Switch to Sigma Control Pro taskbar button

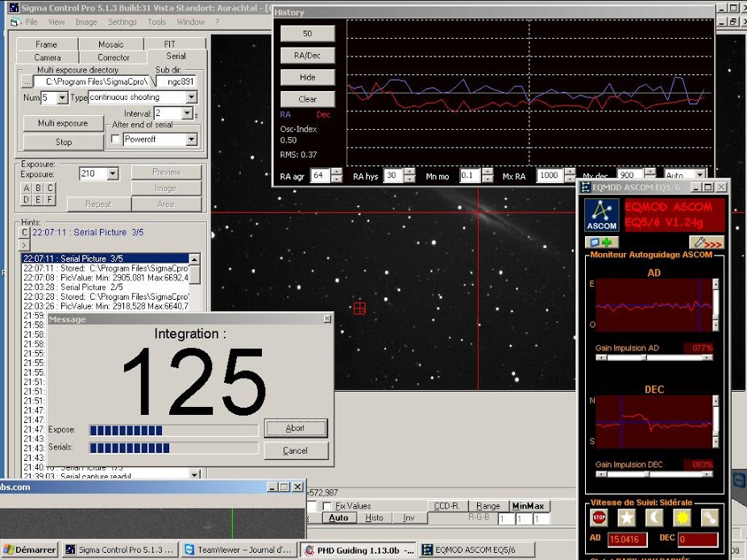coord(120,550)
